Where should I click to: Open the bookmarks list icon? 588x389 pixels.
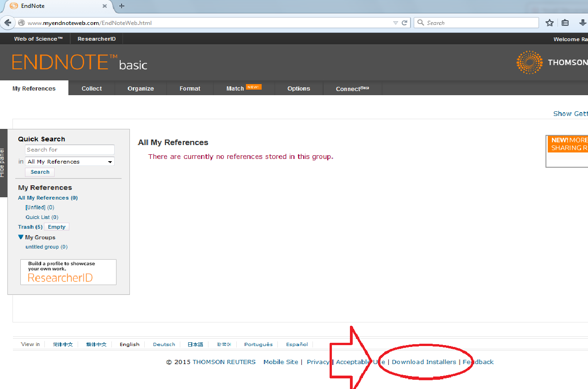pos(565,23)
